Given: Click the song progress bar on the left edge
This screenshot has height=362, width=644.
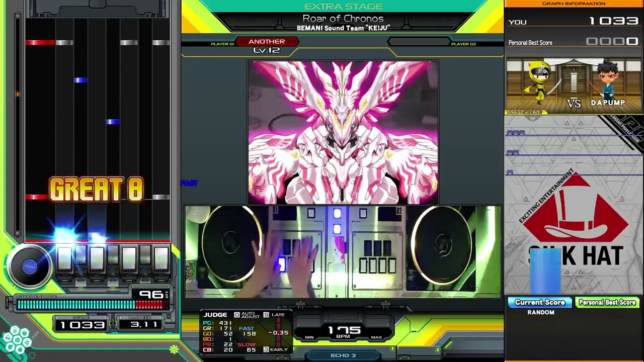Looking at the screenshot, I should pos(18,125).
